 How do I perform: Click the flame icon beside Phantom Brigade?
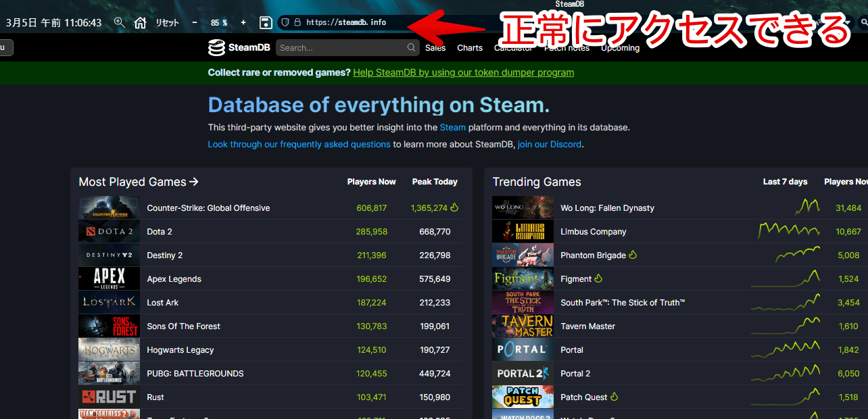(633, 255)
